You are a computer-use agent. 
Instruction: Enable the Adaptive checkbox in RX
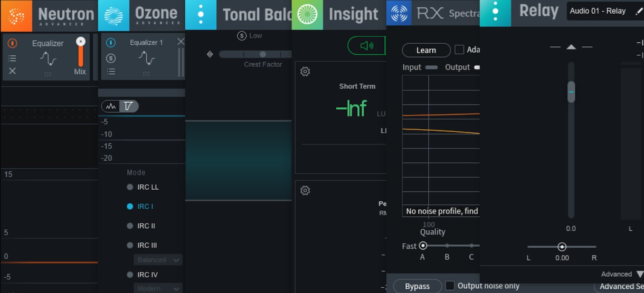tap(459, 50)
